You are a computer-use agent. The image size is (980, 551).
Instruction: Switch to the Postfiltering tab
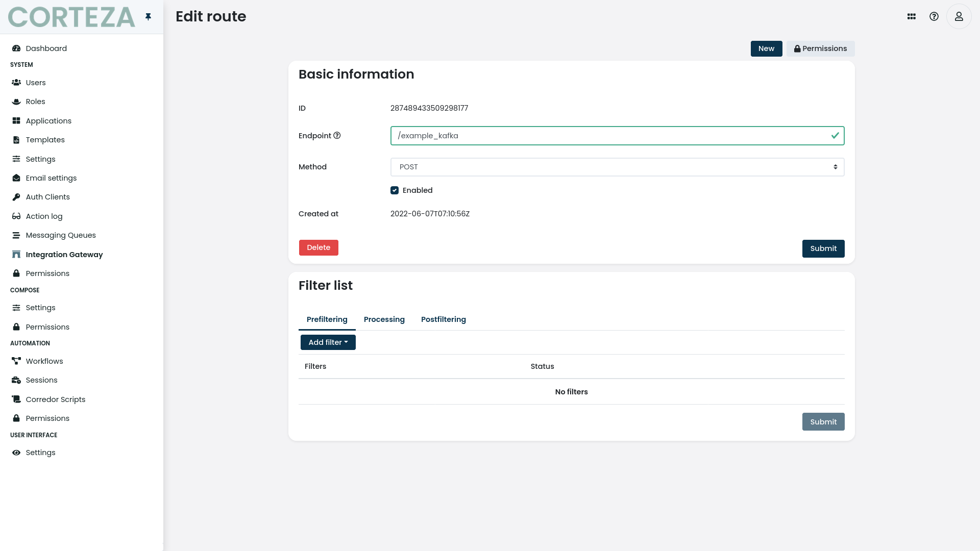[x=443, y=319]
